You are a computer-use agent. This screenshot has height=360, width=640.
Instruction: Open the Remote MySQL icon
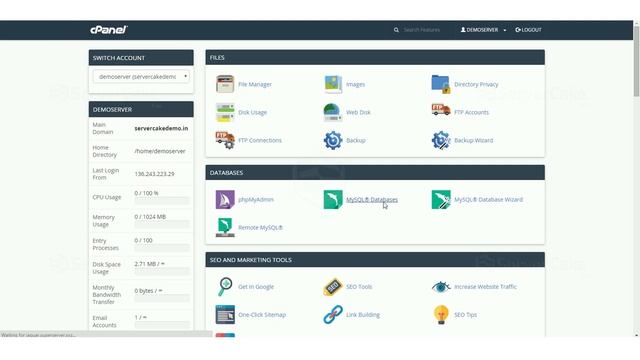click(225, 227)
